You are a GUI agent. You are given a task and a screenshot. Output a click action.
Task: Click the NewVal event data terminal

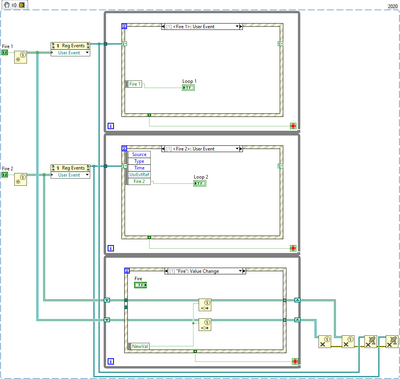[x=140, y=346]
